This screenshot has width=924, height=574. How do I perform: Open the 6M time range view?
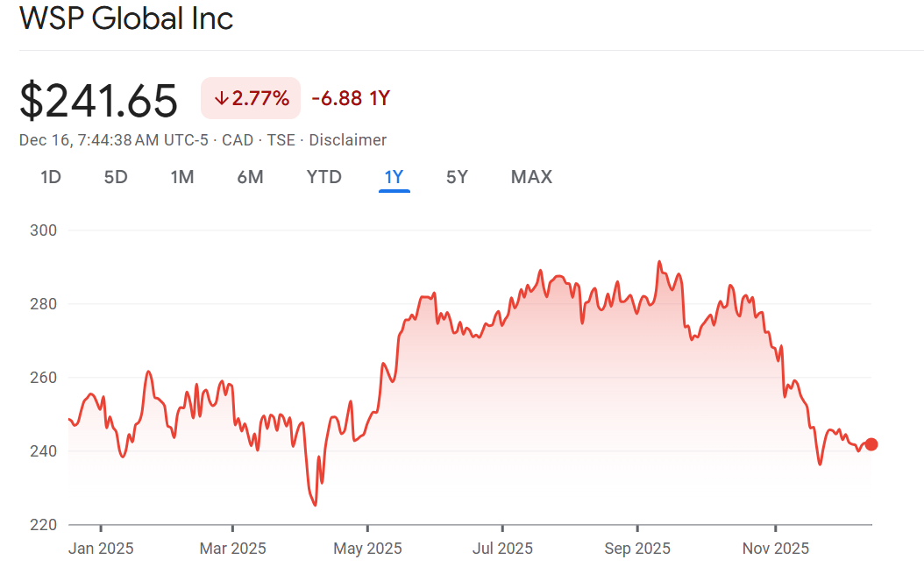(x=250, y=177)
